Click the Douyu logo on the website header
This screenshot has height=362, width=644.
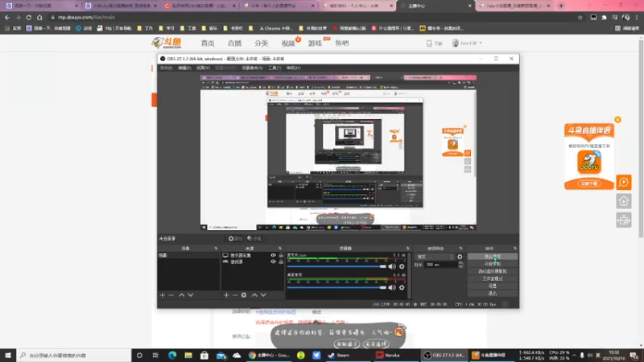pos(167,43)
